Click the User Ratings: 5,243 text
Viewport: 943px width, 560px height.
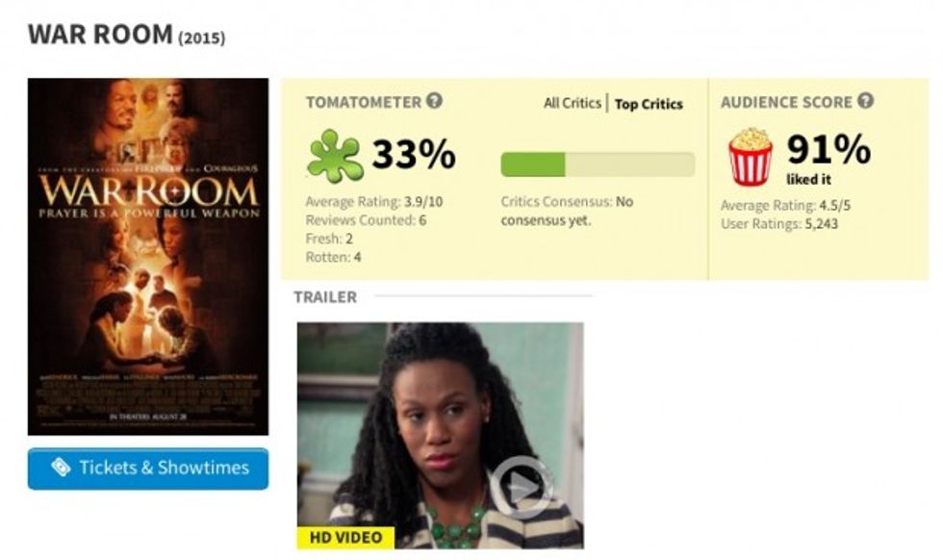778,224
